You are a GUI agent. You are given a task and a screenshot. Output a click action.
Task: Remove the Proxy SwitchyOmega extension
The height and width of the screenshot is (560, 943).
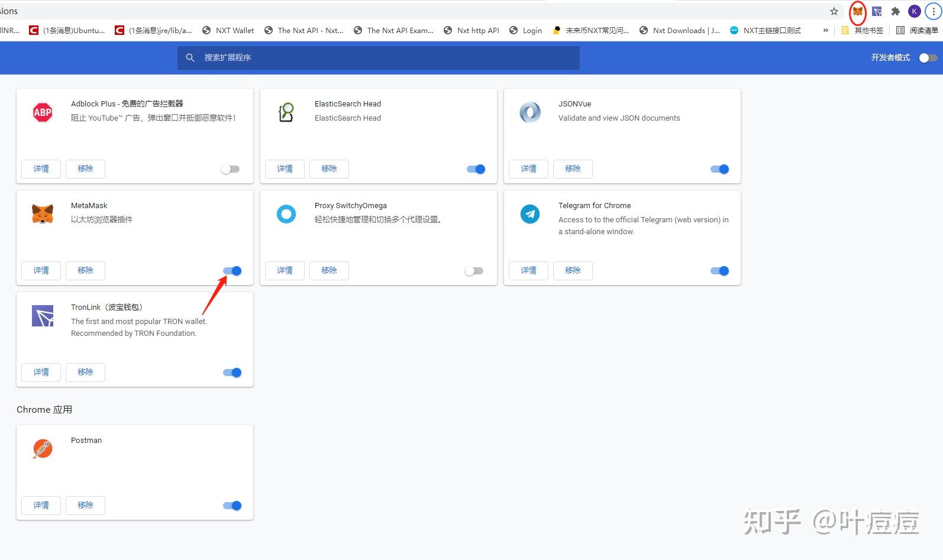pos(329,271)
